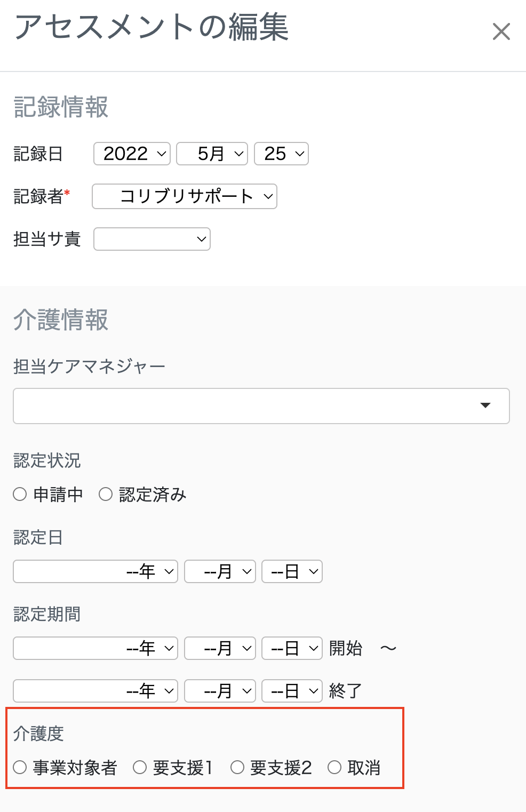The width and height of the screenshot is (526, 812).
Task: Open the 記録日 month dropdown showing 5月
Action: [212, 154]
